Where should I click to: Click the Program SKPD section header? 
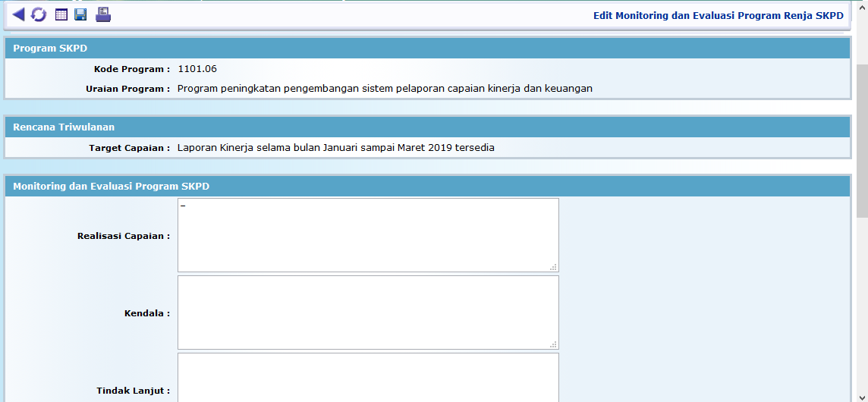click(50, 49)
